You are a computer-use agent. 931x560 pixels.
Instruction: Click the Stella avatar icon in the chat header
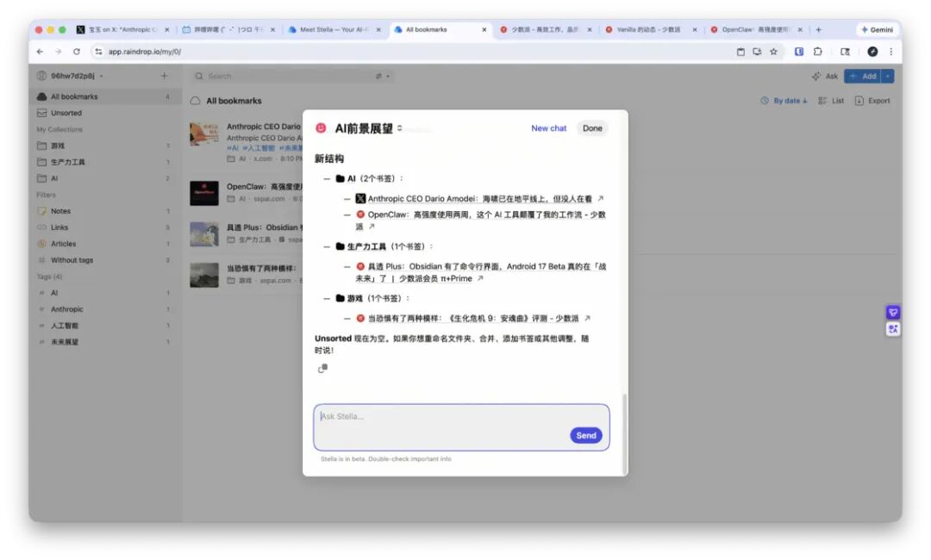pyautogui.click(x=321, y=128)
